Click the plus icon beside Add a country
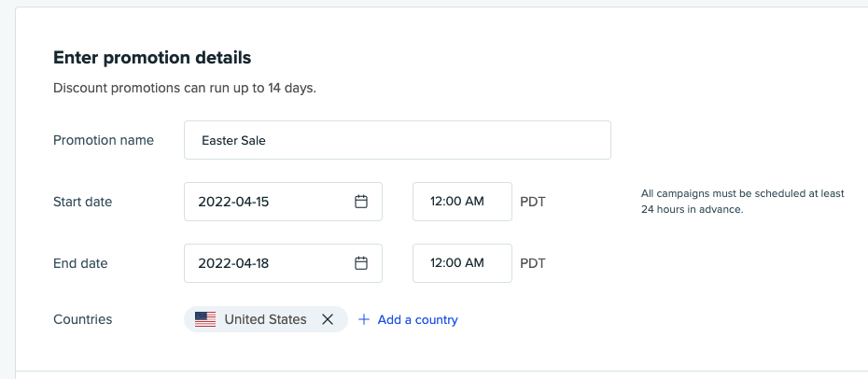The image size is (868, 379). [365, 319]
